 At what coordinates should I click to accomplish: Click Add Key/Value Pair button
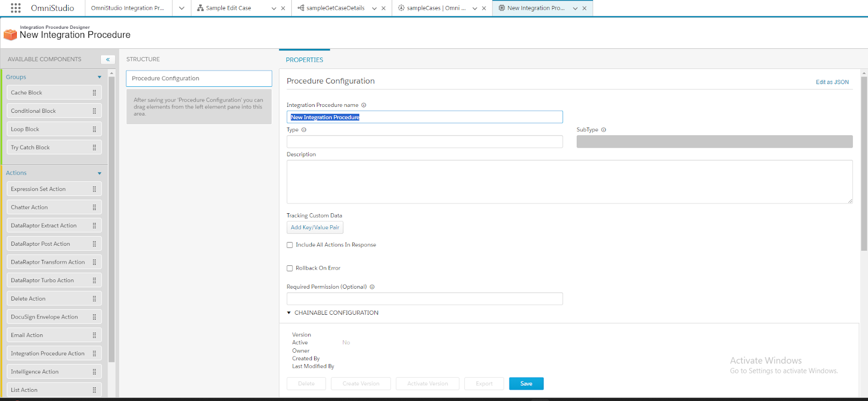[x=315, y=227]
